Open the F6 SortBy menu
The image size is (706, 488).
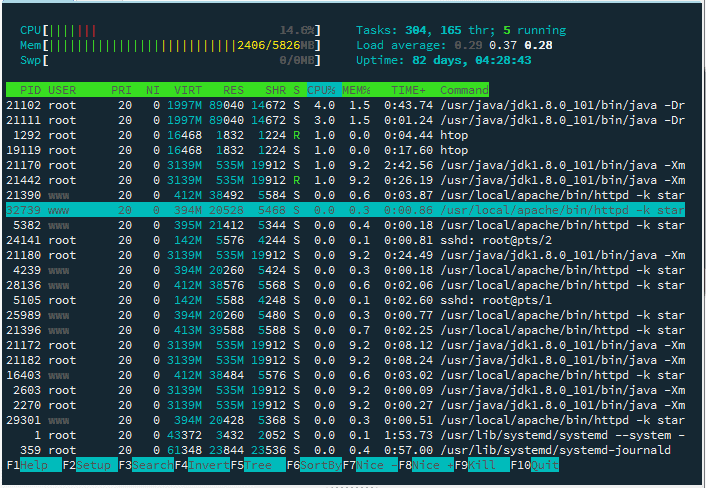pos(314,465)
